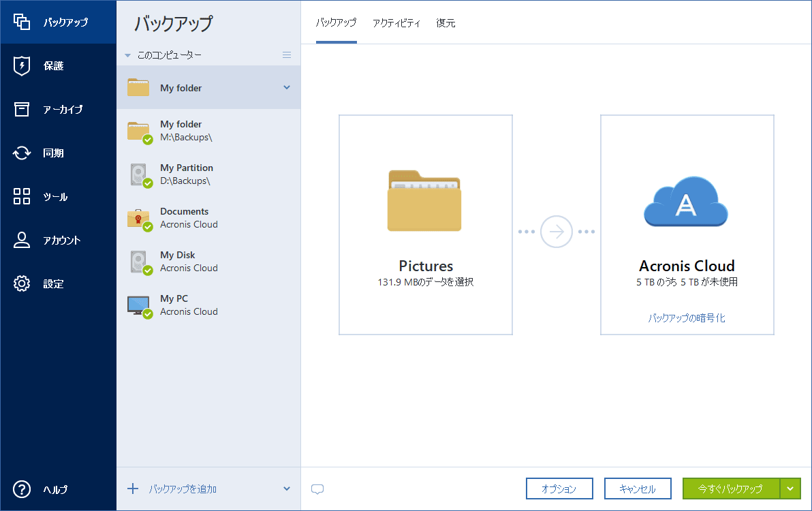Expand the selected My folder chevron
Screen dimensions: 812x511
click(287, 87)
